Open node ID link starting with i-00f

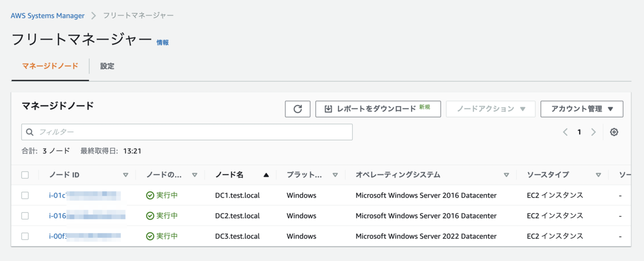[x=85, y=236]
